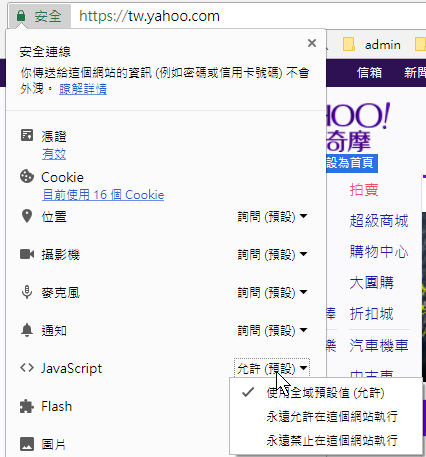Click the Flash label text
Screen dimensions: 426x457
point(57,406)
